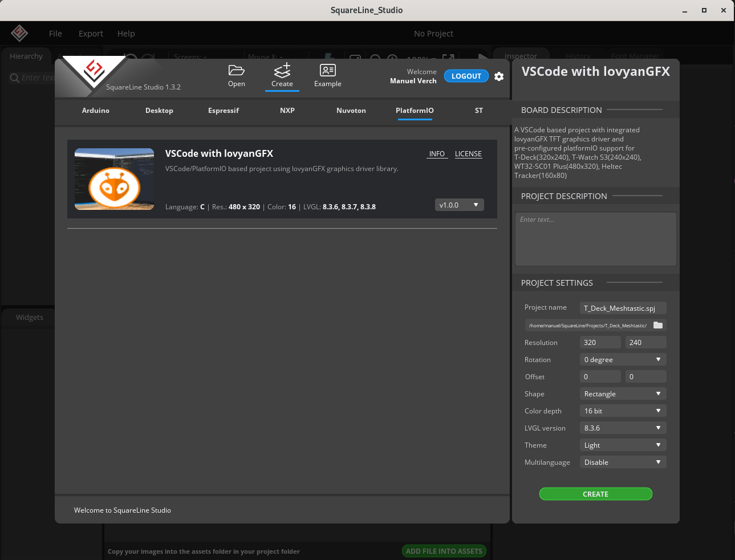Browse project path with folder icon
The image size is (735, 560).
tap(658, 325)
